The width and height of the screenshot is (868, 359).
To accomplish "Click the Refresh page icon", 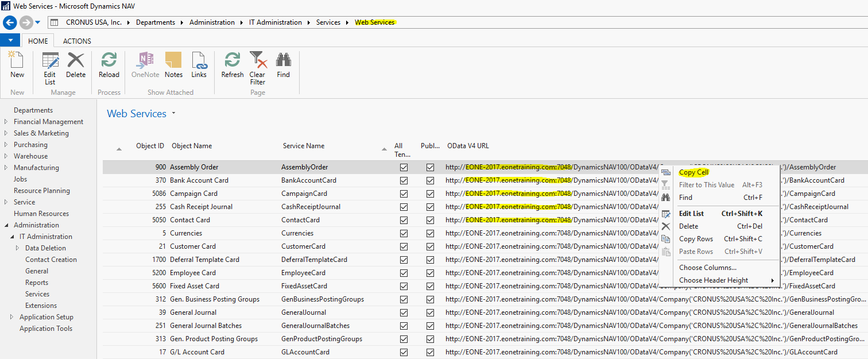I will click(x=232, y=60).
